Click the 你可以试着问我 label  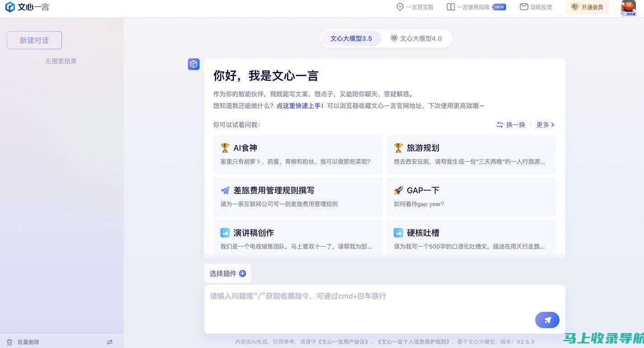pos(237,125)
